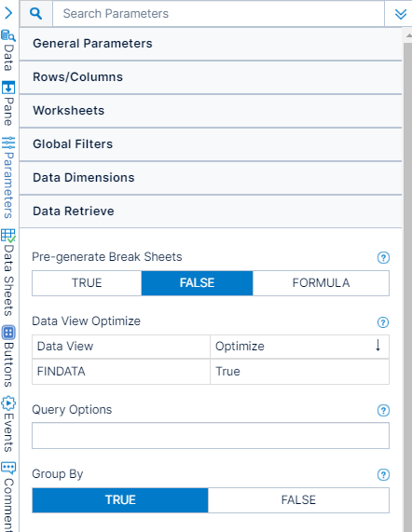This screenshot has width=412, height=532.
Task: Expand the side panel with chevron arrow
Action: coord(8,13)
